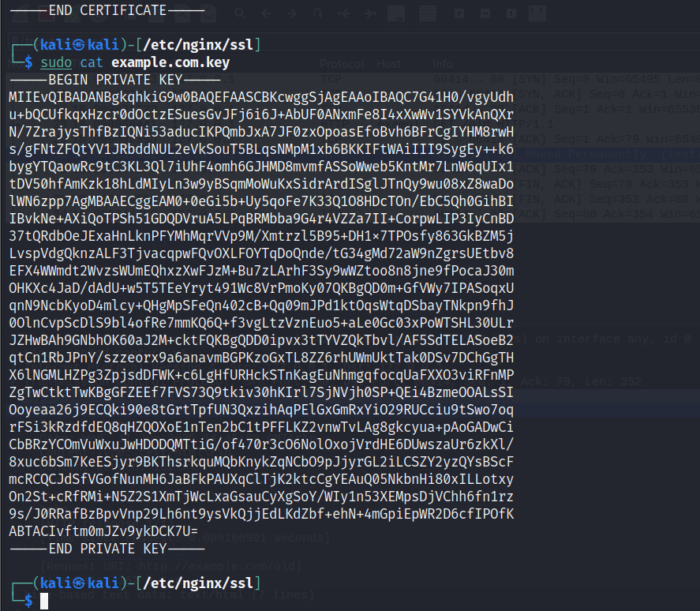
Task: Click the key line starting with lWN6zpp7AgMBAAECggEAM0
Action: pos(261,201)
